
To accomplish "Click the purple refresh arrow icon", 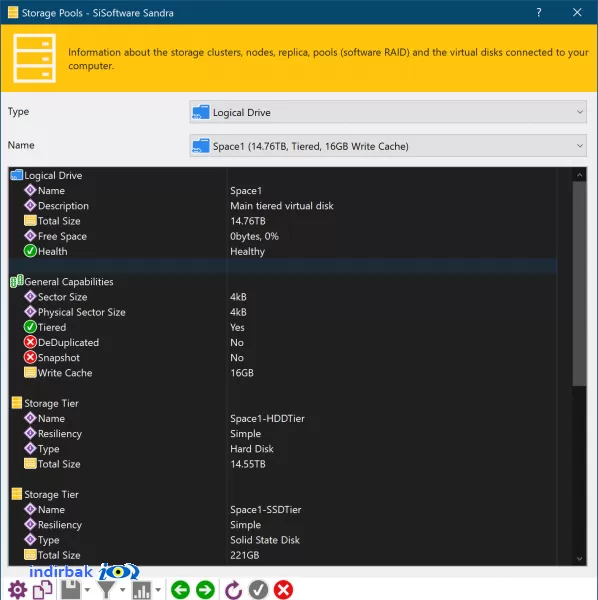I will click(233, 590).
